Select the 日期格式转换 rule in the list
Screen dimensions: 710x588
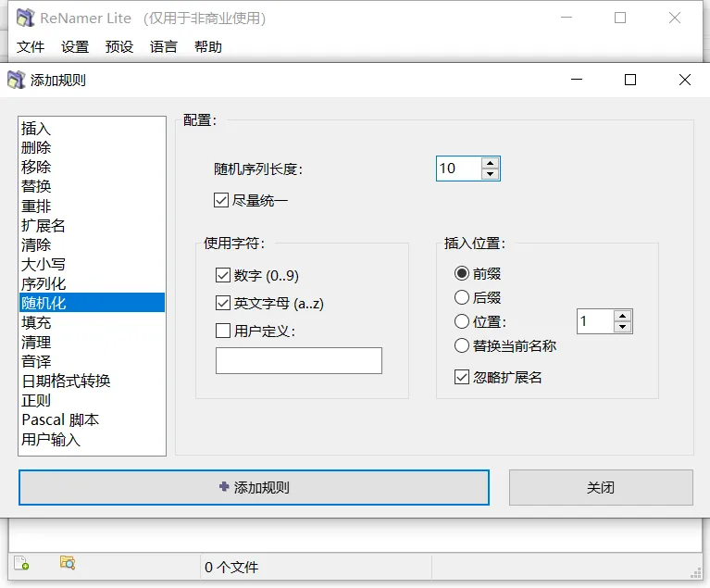(92, 381)
